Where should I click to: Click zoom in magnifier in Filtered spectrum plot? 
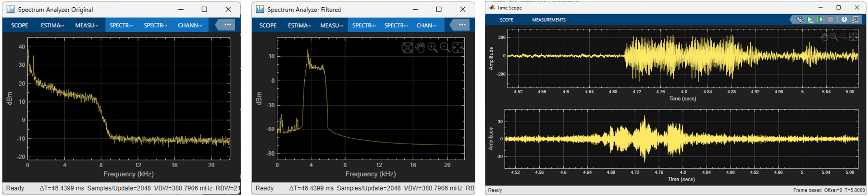pyautogui.click(x=433, y=48)
